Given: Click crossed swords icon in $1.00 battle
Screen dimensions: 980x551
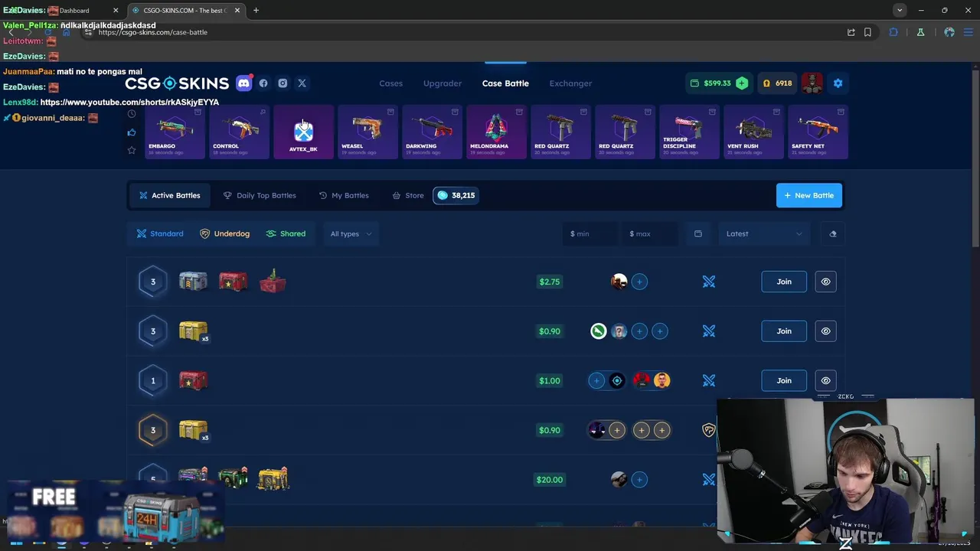Looking at the screenshot, I should click(x=709, y=380).
